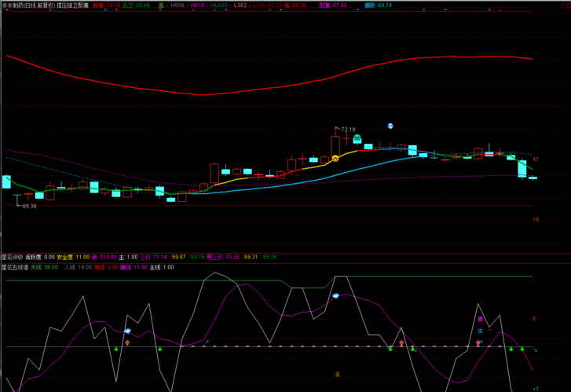The width and height of the screenshot is (571, 392).
Task: Click the rightmost green down arrow in oscillator
Action: tap(522, 349)
